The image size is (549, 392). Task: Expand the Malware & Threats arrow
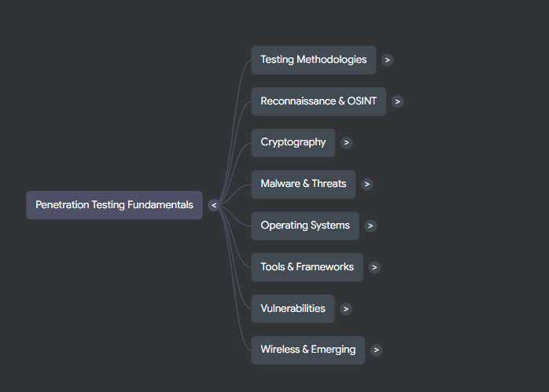click(367, 185)
